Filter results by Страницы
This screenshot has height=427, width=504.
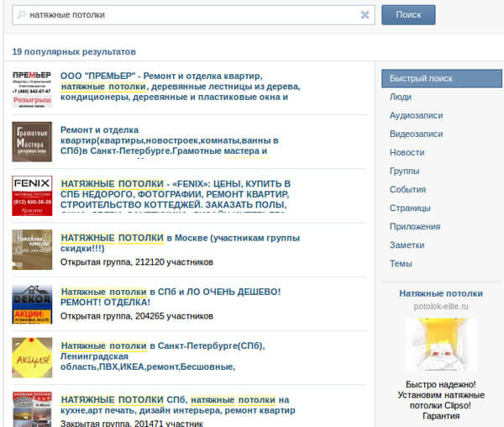point(410,208)
